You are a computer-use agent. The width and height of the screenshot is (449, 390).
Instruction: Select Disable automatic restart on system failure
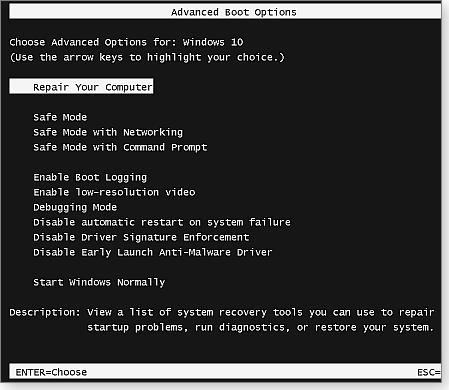[x=162, y=222]
